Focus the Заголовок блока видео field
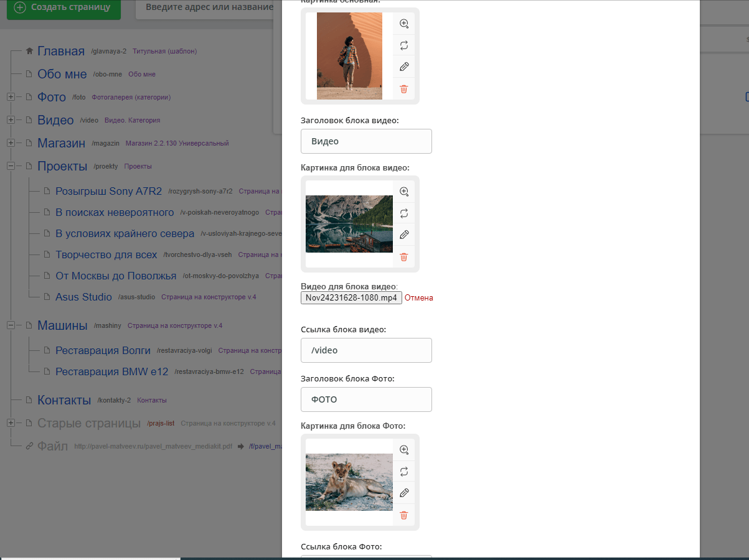Image resolution: width=749 pixels, height=560 pixels. tap(366, 141)
